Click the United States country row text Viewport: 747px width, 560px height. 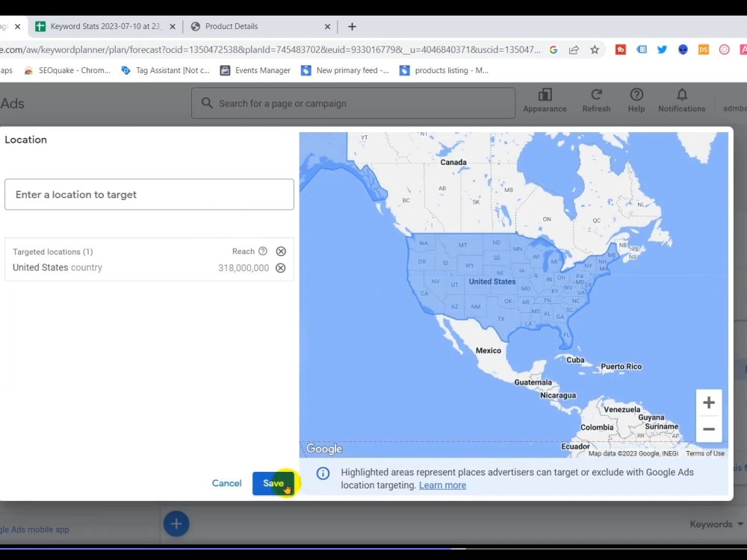click(58, 267)
